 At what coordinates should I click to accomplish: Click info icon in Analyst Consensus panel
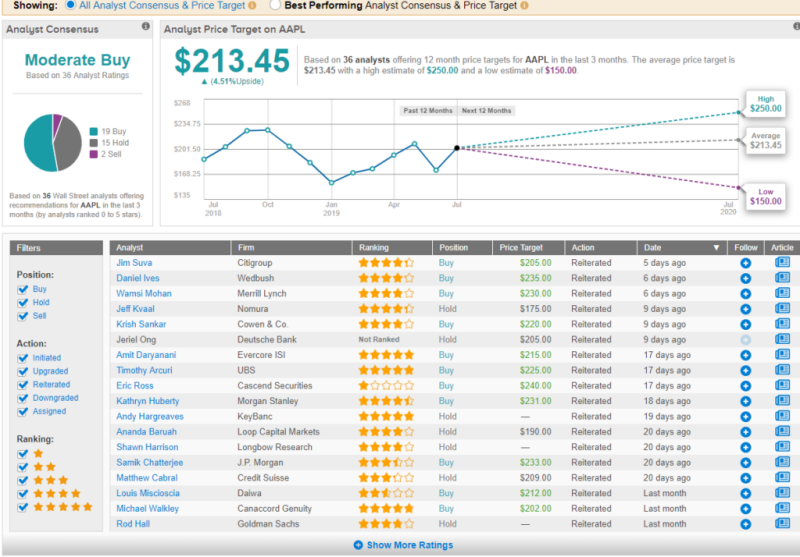point(146,26)
